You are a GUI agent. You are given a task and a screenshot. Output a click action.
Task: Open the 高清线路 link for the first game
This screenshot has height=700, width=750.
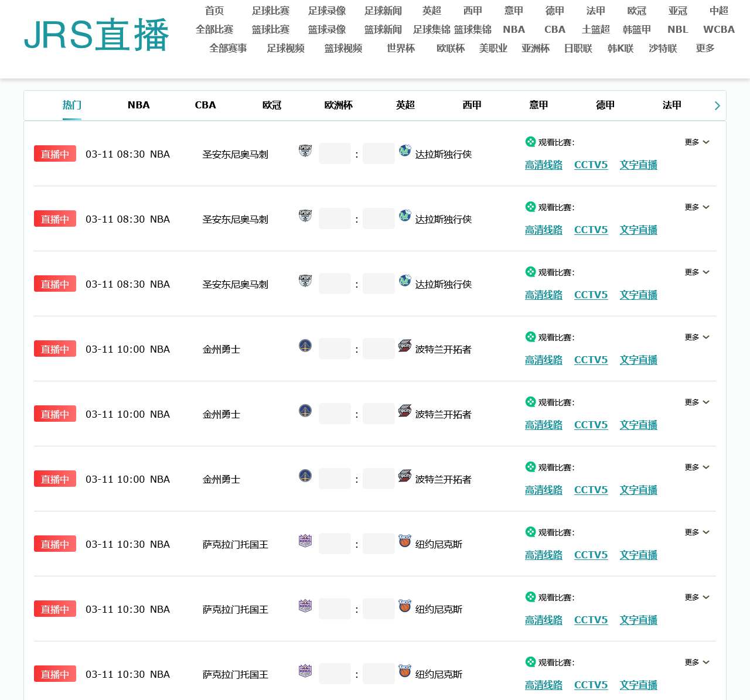pos(543,165)
